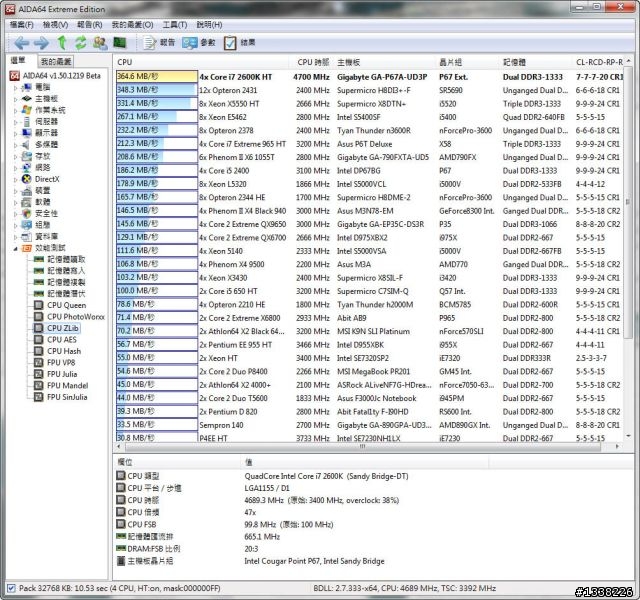Refresh using the green circular arrows icon
This screenshot has height=600, width=640.
tap(81, 42)
